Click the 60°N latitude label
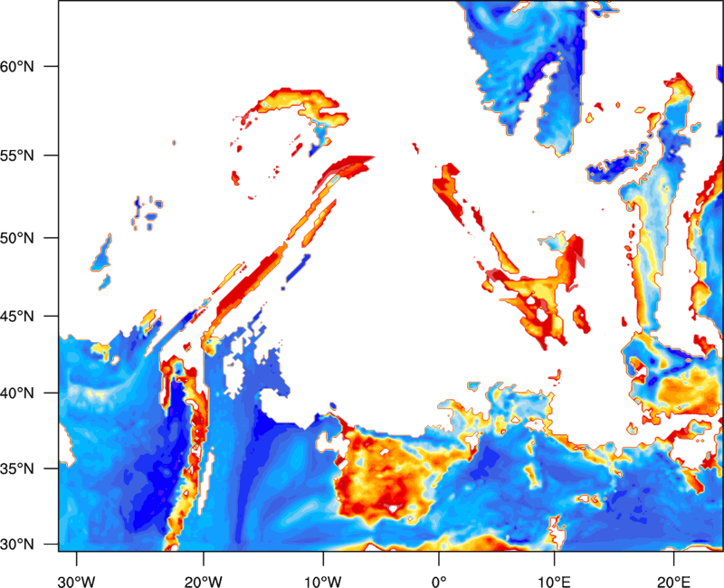The height and width of the screenshot is (588, 724). (x=17, y=66)
